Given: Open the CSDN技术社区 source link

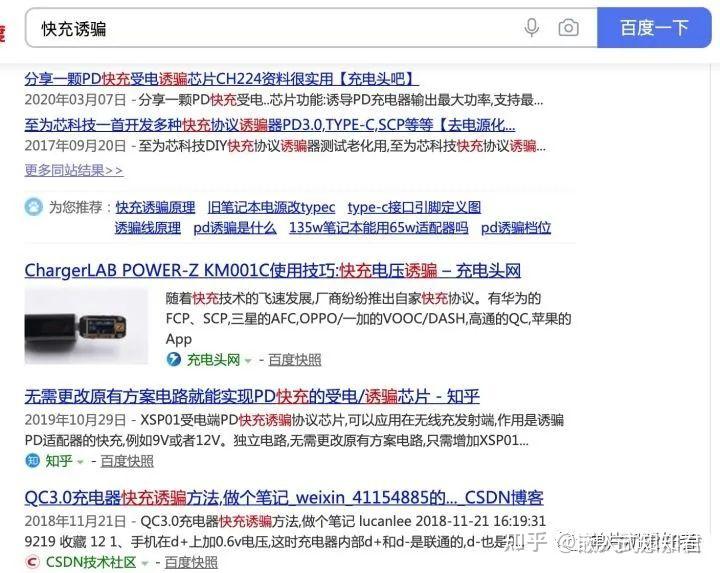Looking at the screenshot, I should [x=90, y=562].
